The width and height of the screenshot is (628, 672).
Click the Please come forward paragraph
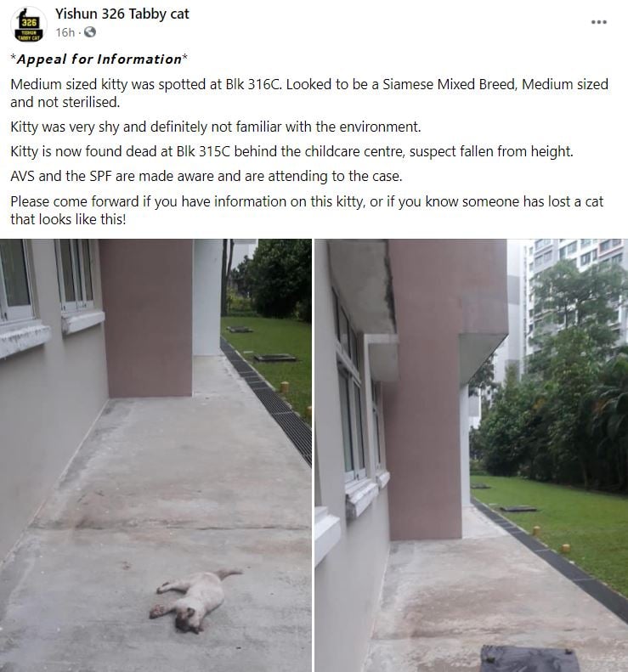307,210
